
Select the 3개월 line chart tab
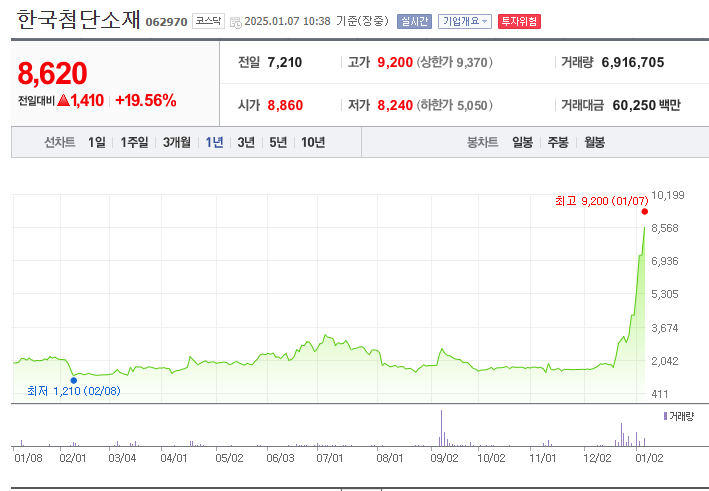[x=177, y=142]
